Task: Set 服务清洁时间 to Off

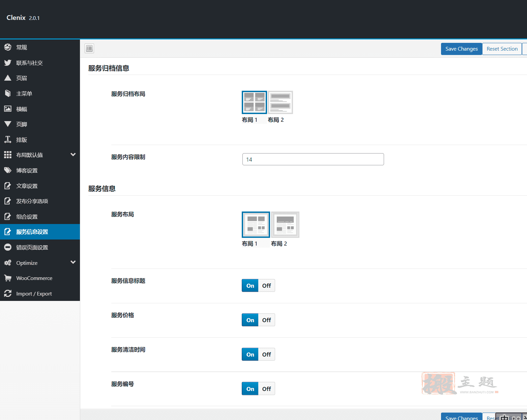Action: 267,355
